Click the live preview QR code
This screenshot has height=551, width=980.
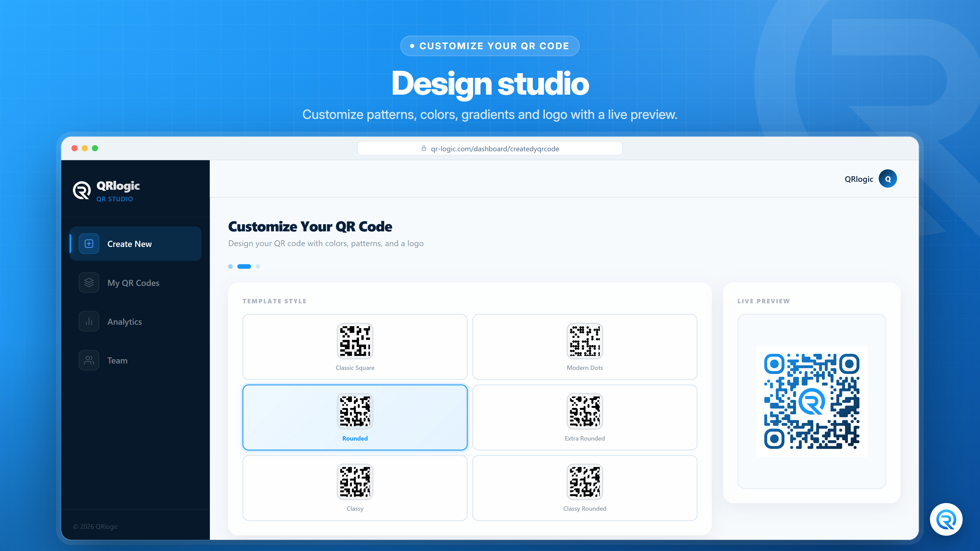click(x=812, y=401)
